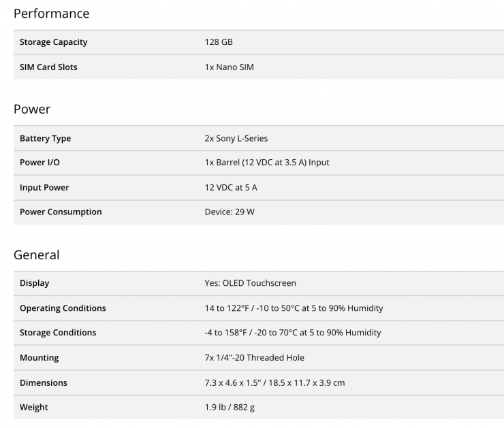504x428 pixels.
Task: Select the Dimensions row value
Action: click(275, 382)
